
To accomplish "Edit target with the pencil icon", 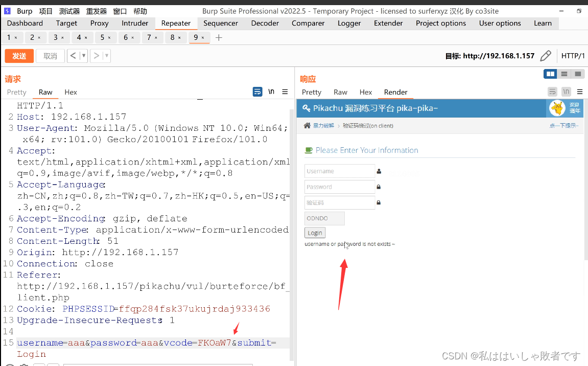I will tap(546, 56).
